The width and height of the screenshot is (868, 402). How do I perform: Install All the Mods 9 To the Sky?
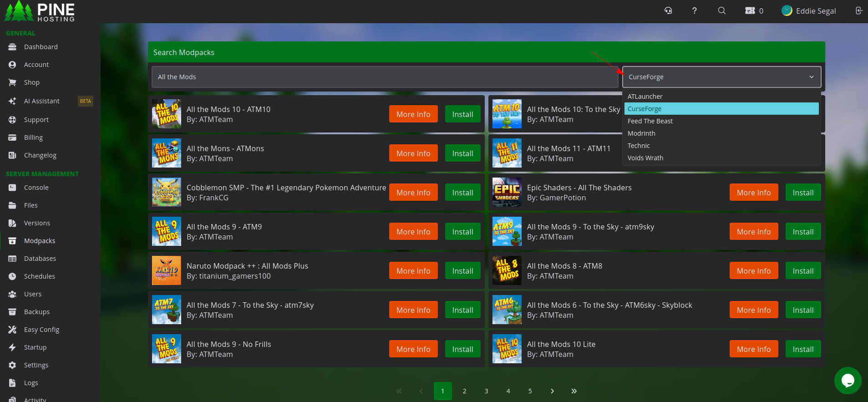coord(803,232)
